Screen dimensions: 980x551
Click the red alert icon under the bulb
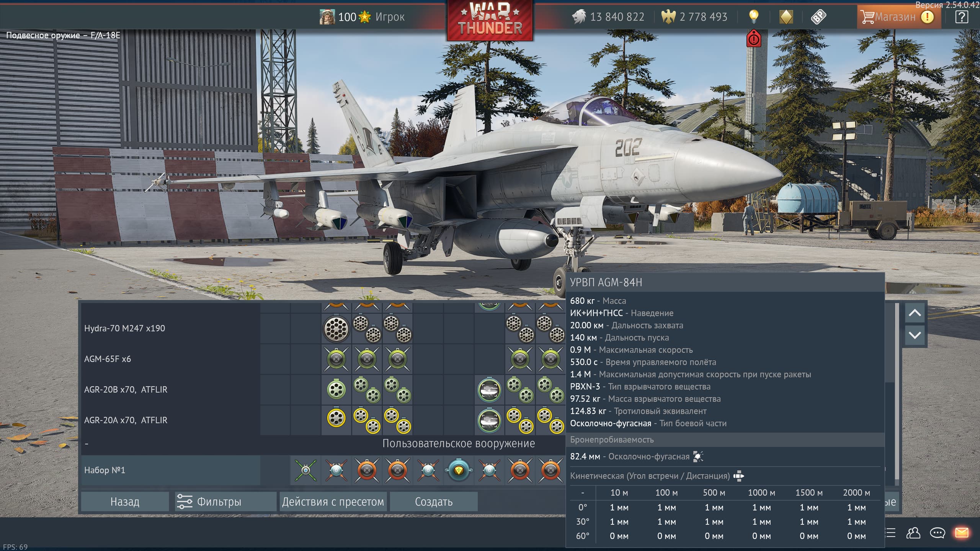753,39
